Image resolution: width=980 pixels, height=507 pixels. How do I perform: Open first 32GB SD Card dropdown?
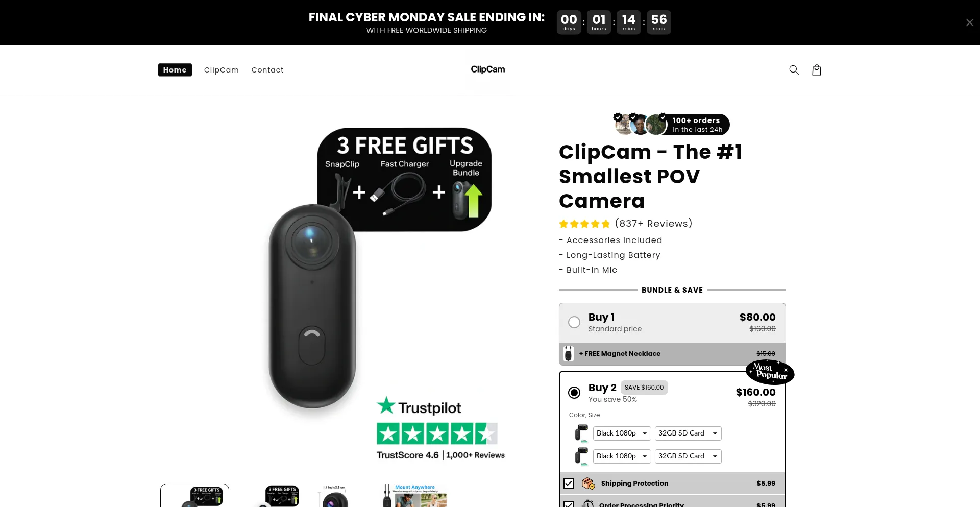coord(688,433)
